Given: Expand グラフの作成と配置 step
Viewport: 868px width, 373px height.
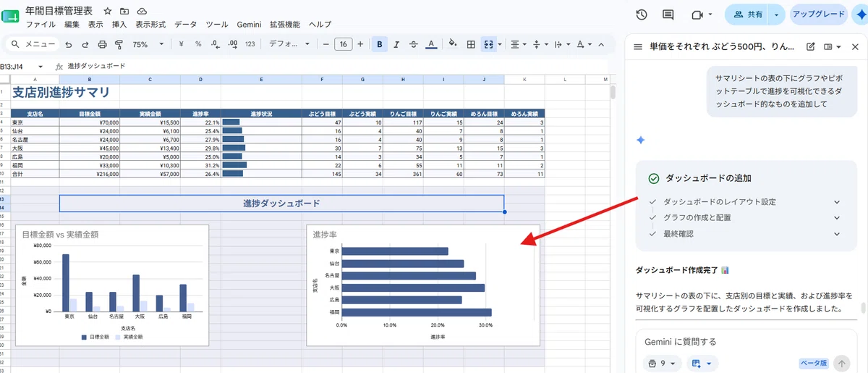Looking at the screenshot, I should click(x=838, y=218).
